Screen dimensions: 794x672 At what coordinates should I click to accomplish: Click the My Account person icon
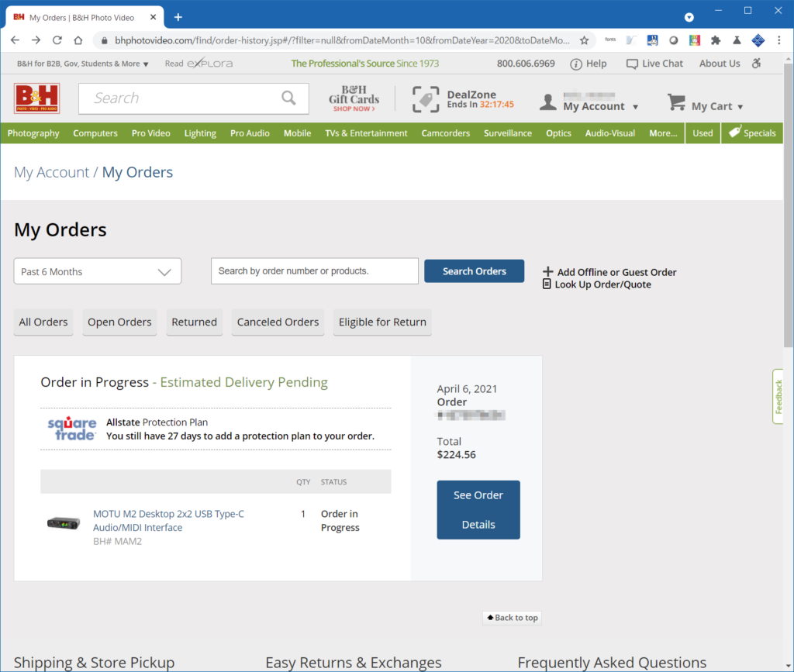(x=548, y=102)
